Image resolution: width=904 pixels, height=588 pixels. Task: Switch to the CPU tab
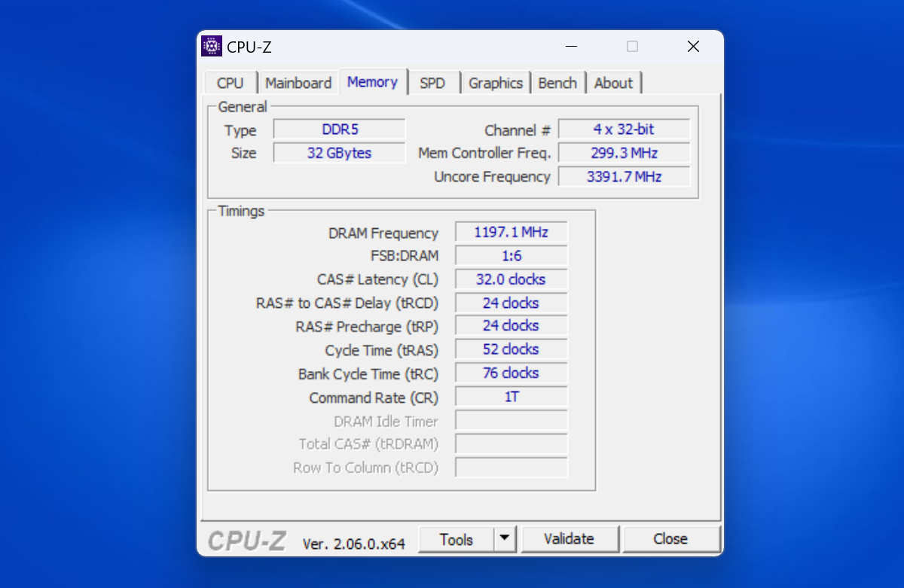[231, 83]
